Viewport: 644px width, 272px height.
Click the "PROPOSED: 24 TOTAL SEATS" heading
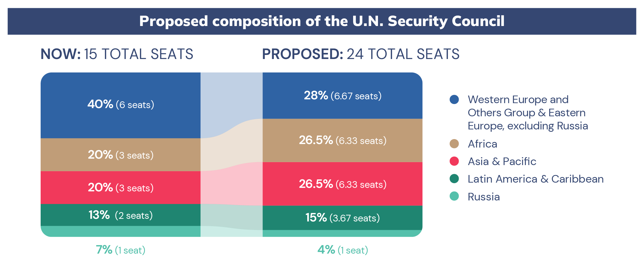[x=360, y=54]
